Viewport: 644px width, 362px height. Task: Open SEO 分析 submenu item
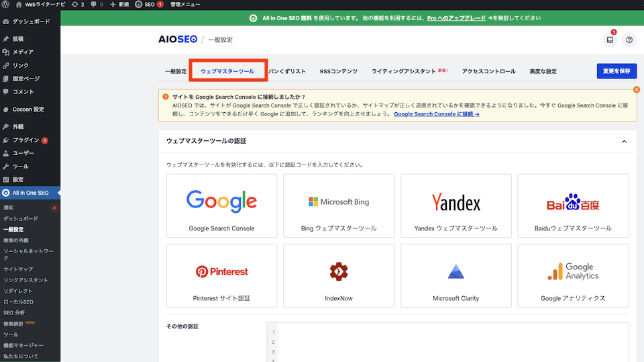pos(14,313)
